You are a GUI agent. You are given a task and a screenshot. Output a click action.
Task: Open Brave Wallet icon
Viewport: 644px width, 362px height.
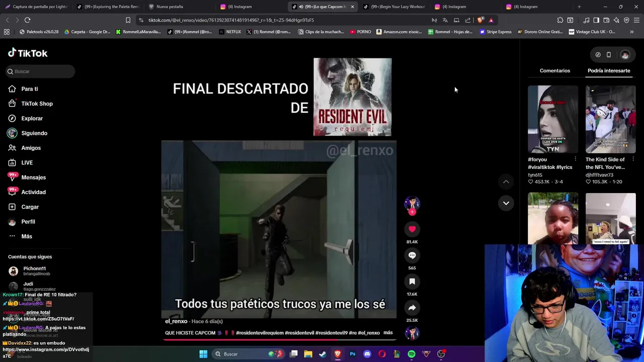[606, 20]
